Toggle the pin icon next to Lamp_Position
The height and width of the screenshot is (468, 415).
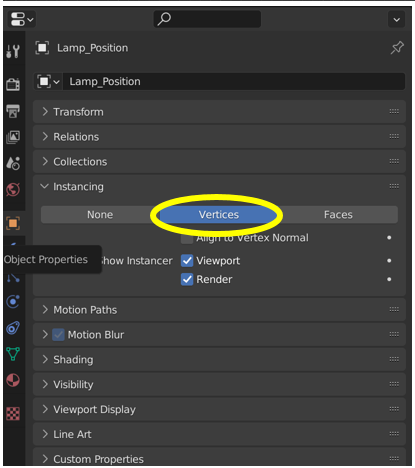[397, 48]
